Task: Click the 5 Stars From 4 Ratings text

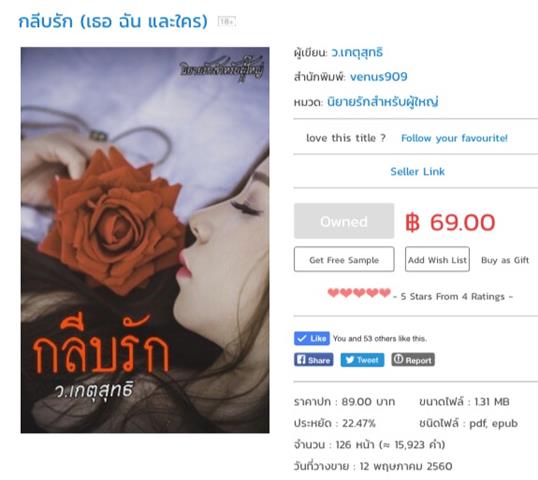Action: pos(453,296)
